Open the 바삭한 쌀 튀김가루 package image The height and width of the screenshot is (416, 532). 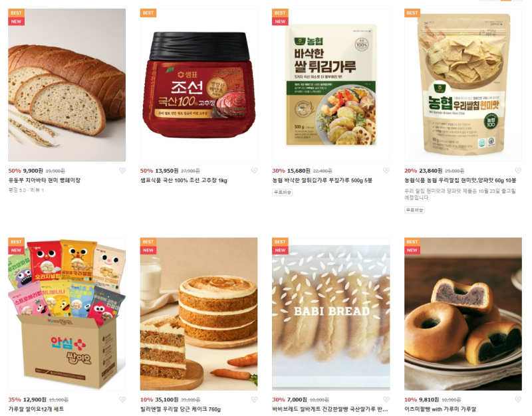pos(331,85)
